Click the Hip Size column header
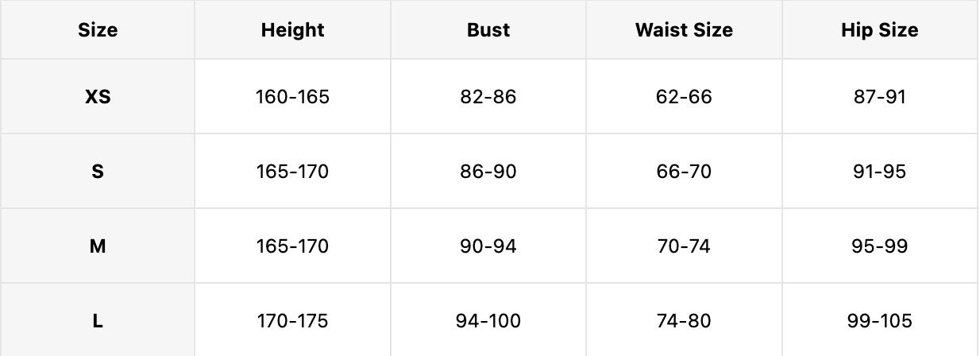 (x=879, y=30)
